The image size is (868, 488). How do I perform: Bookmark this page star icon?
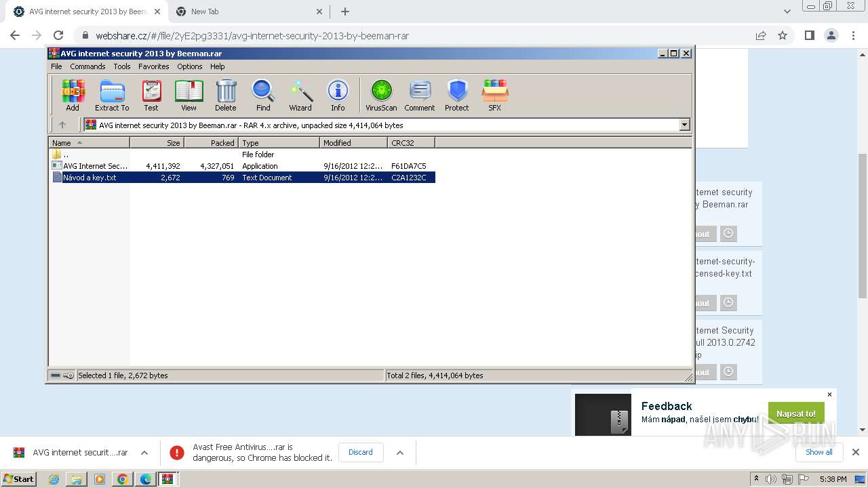pos(783,35)
